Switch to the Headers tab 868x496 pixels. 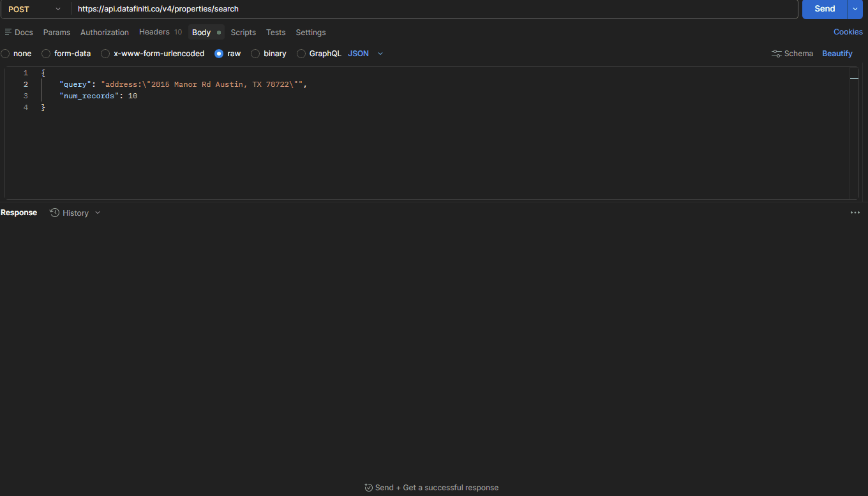coord(160,32)
